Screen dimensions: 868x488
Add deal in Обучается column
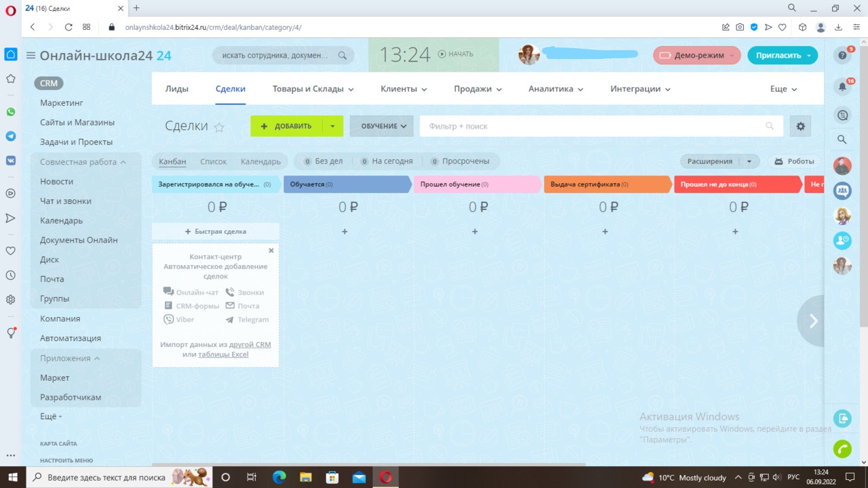click(344, 232)
